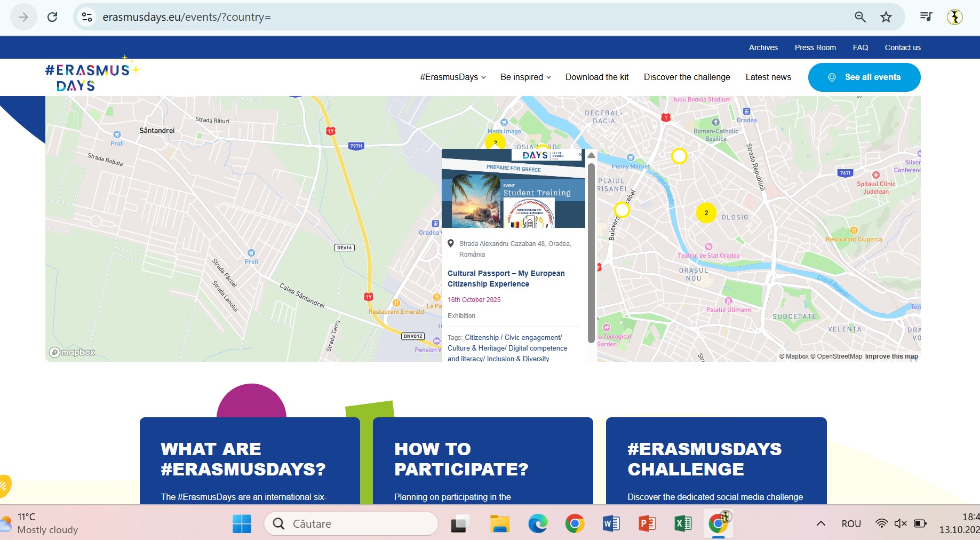Click the See all events button
This screenshot has height=540, width=980.
point(864,77)
